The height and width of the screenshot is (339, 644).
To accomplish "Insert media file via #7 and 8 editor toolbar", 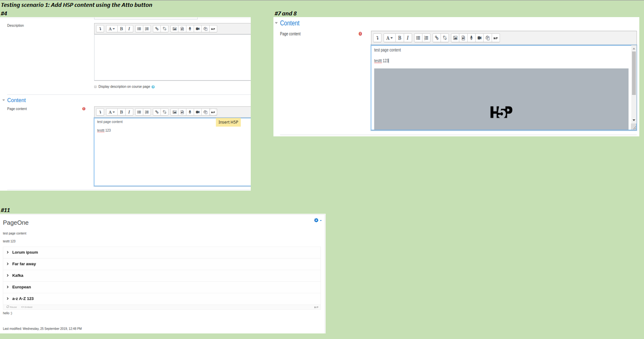I will point(463,38).
